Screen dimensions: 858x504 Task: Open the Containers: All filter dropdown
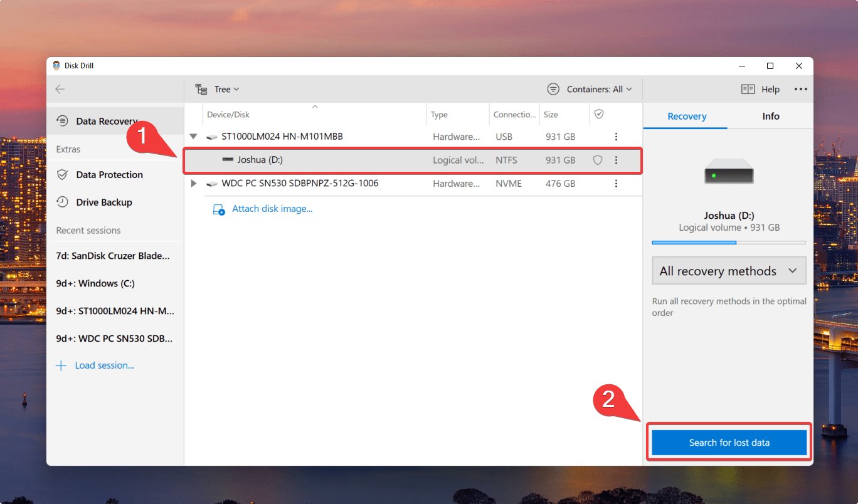[x=590, y=89]
